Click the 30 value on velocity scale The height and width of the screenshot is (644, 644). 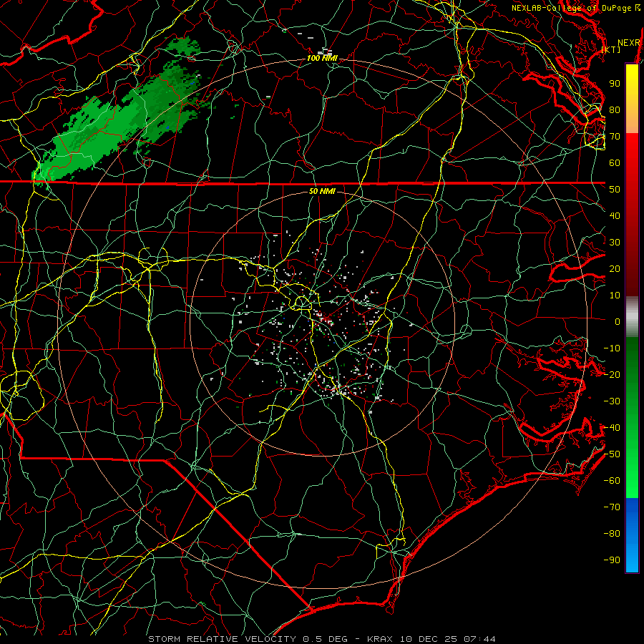point(615,243)
